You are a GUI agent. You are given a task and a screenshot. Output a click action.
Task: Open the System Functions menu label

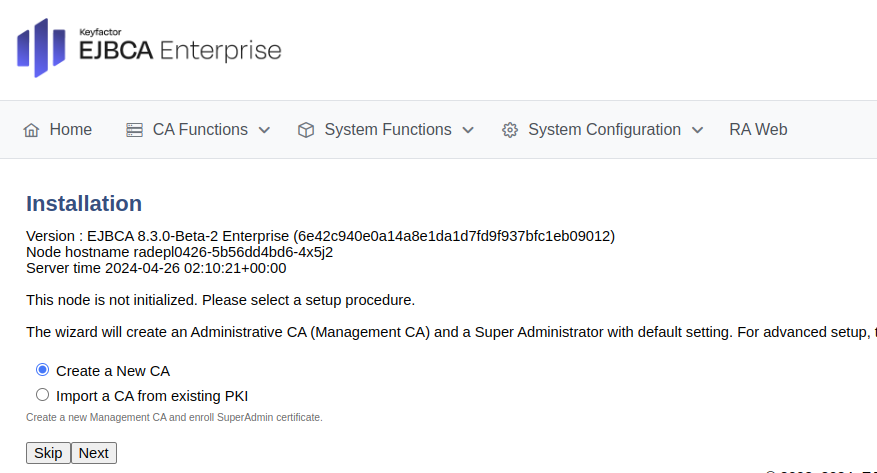[x=387, y=130]
